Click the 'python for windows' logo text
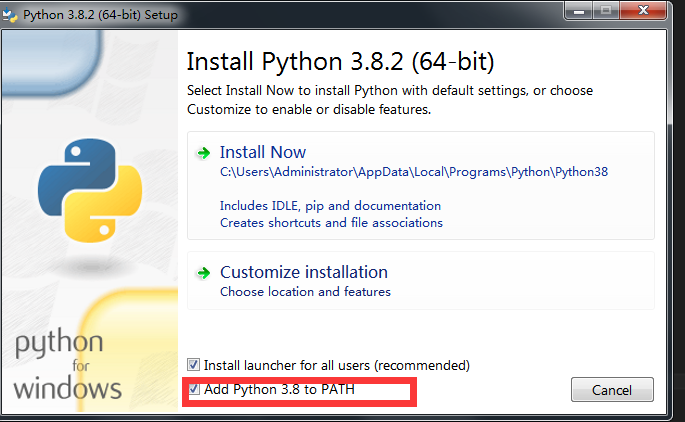The image size is (685, 422). click(68, 367)
